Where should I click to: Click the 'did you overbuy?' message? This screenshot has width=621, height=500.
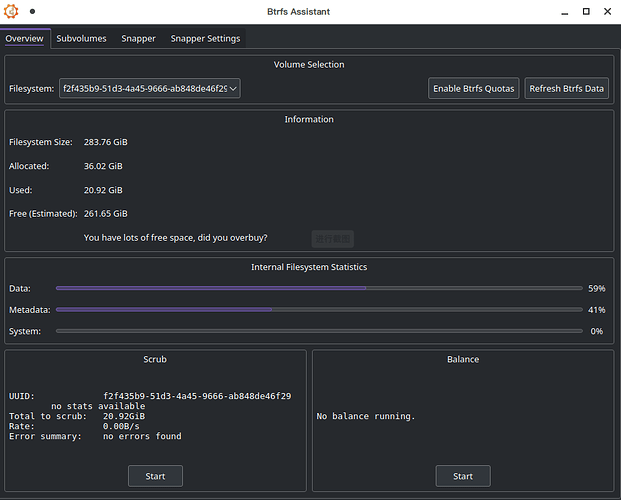point(175,238)
